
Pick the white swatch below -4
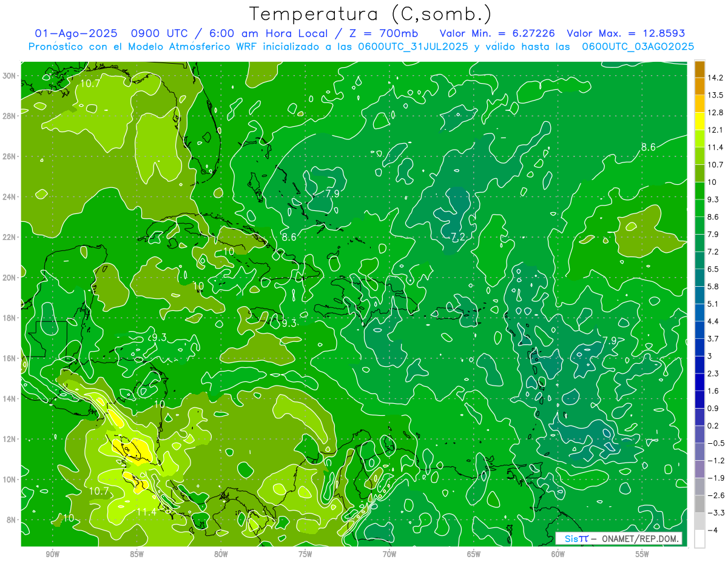[699, 539]
